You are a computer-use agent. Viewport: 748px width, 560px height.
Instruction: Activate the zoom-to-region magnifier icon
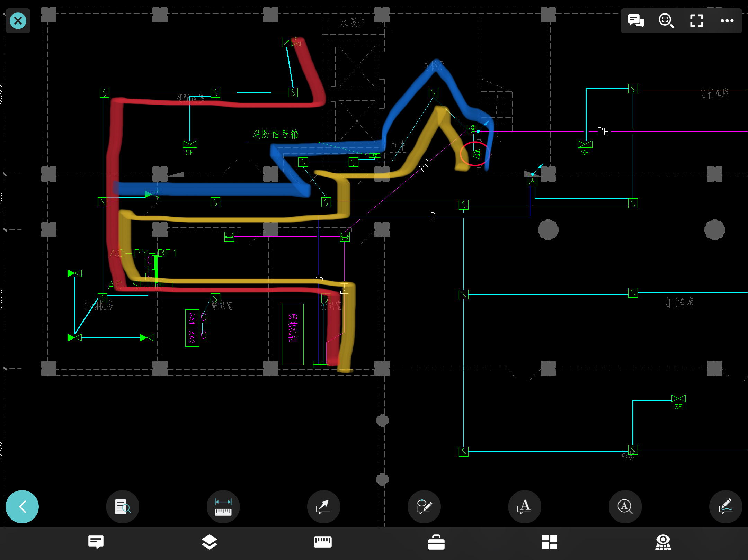point(666,21)
